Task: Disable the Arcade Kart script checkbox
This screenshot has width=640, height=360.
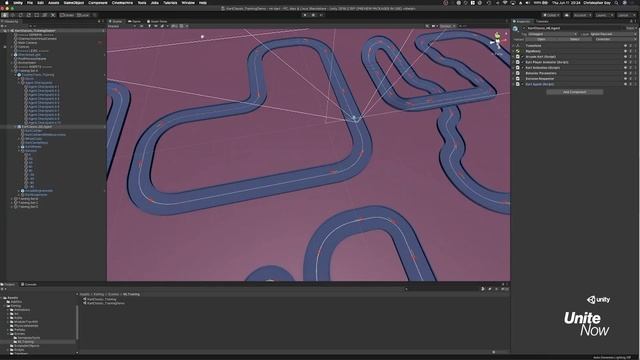Action: [523, 57]
